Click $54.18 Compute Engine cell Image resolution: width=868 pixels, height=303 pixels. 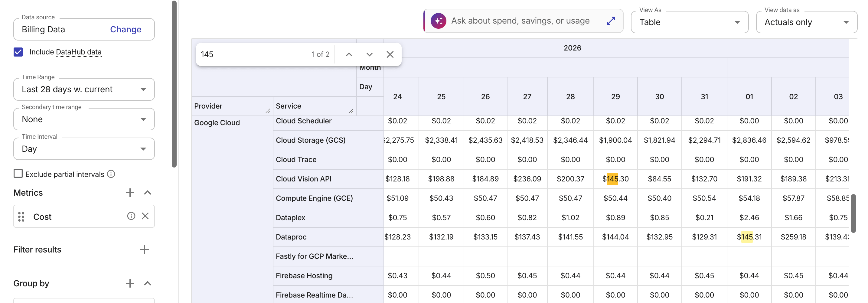coord(749,198)
